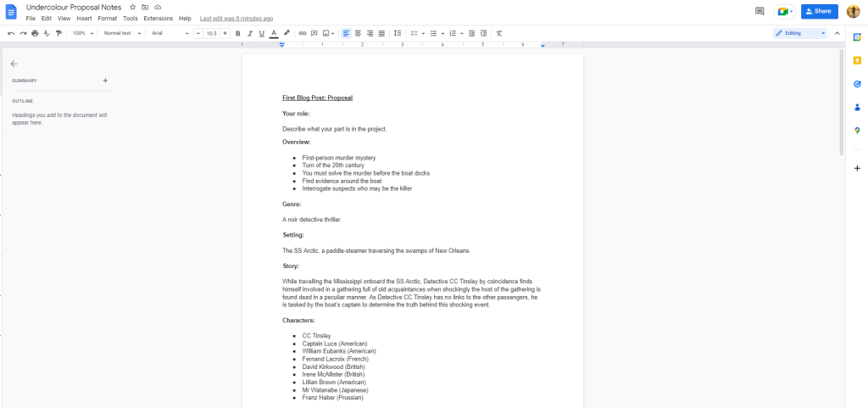Screen dimensions: 868x408
Task: Open the comment history icon
Action: 759,11
